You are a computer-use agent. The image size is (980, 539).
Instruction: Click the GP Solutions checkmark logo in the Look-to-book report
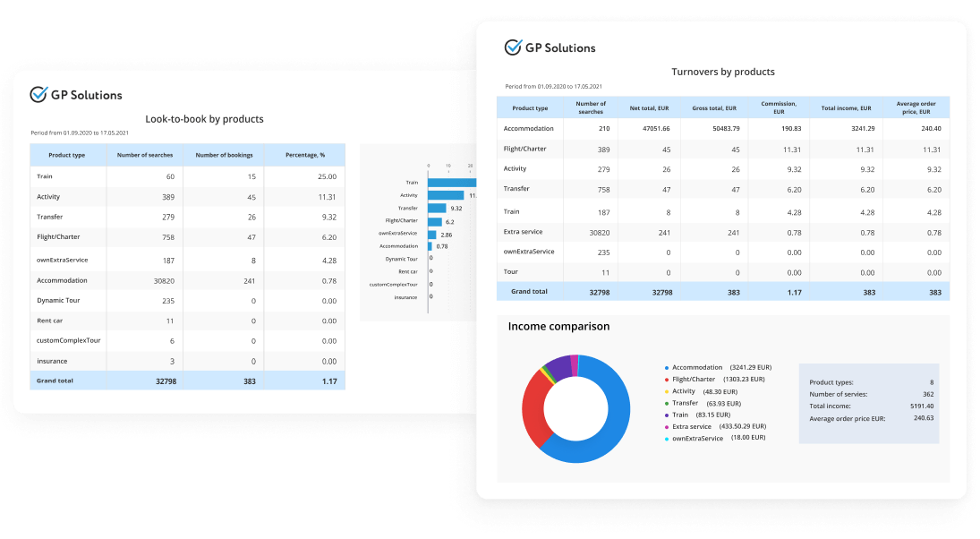pos(38,94)
